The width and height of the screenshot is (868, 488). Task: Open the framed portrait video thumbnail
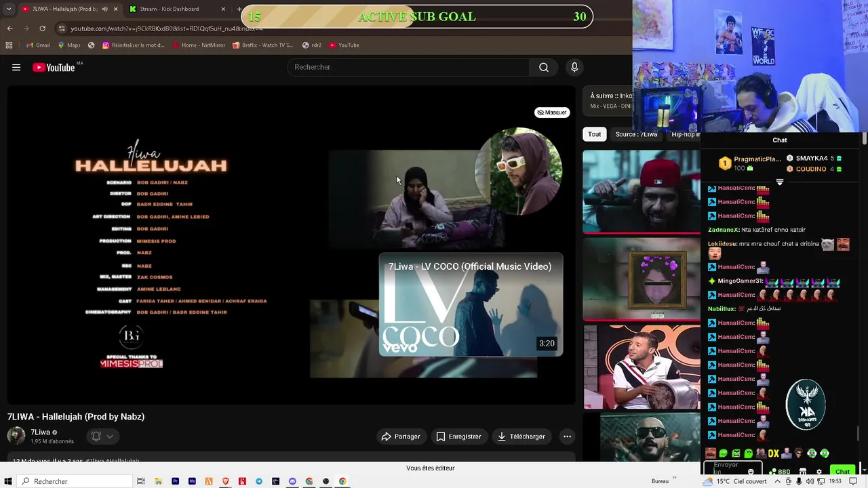coord(642,279)
